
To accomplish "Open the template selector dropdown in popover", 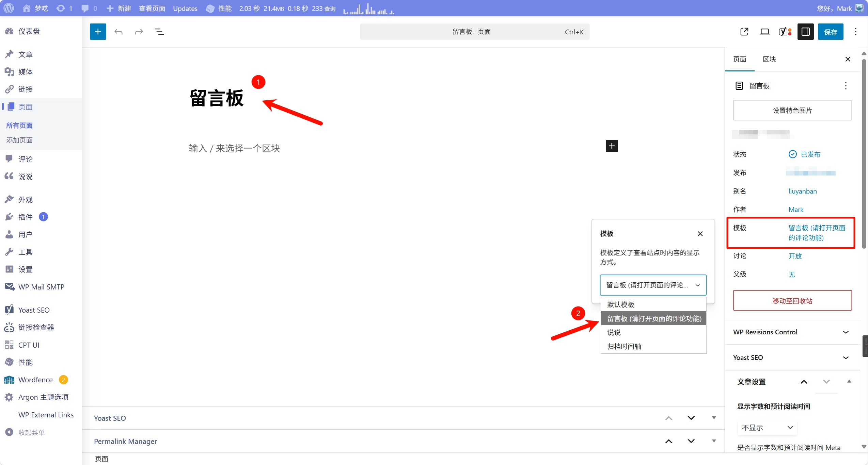I will coord(653,285).
